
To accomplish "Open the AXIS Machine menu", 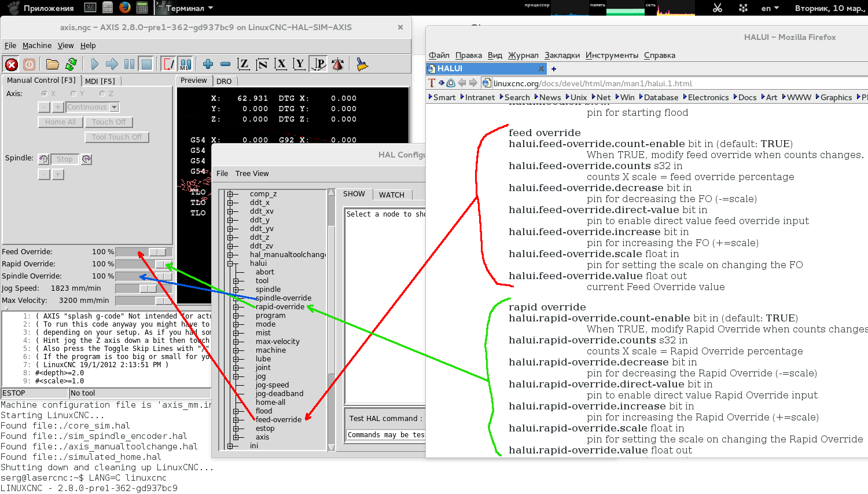I will pos(37,46).
